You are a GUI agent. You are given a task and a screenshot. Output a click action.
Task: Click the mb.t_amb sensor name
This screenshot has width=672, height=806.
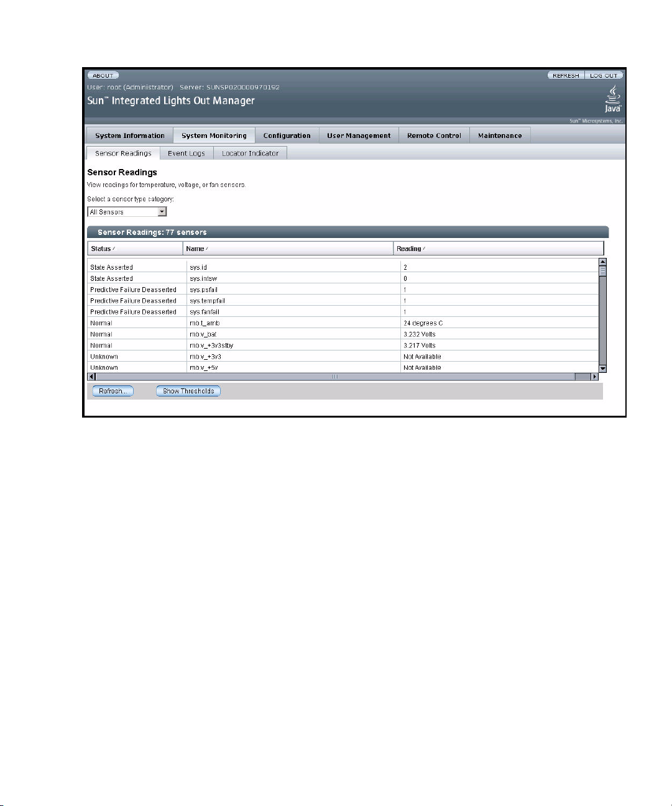pos(205,323)
